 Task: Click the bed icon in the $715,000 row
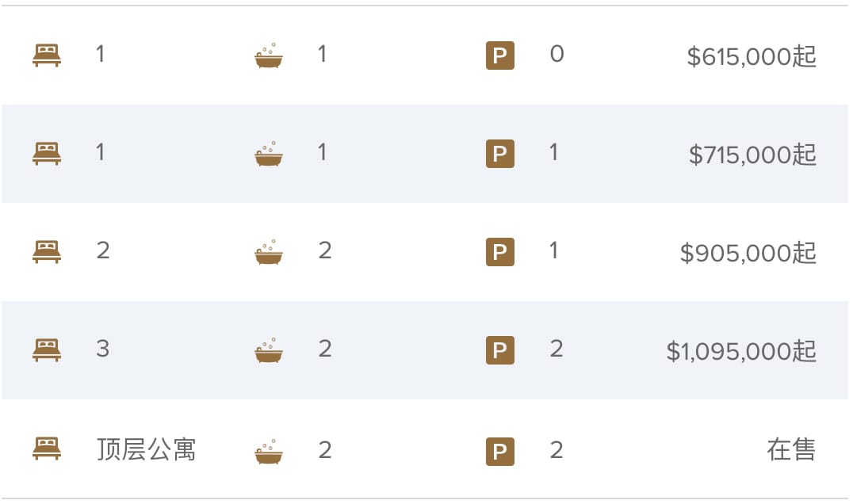47,154
